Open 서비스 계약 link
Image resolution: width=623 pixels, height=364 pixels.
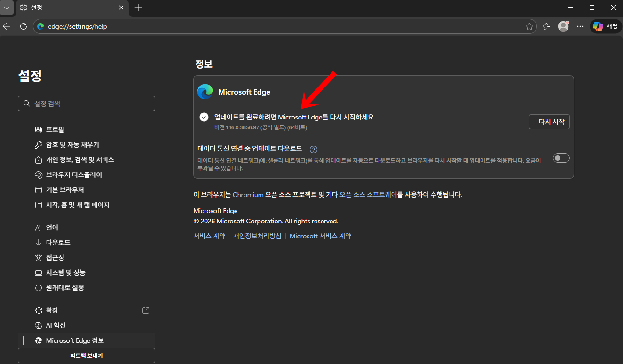tap(209, 236)
